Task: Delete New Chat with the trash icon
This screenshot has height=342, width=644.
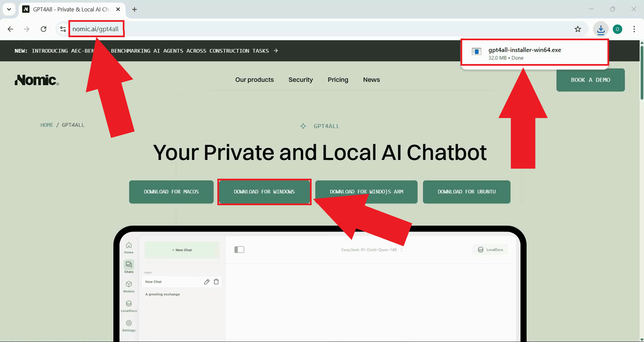Action: tap(216, 282)
